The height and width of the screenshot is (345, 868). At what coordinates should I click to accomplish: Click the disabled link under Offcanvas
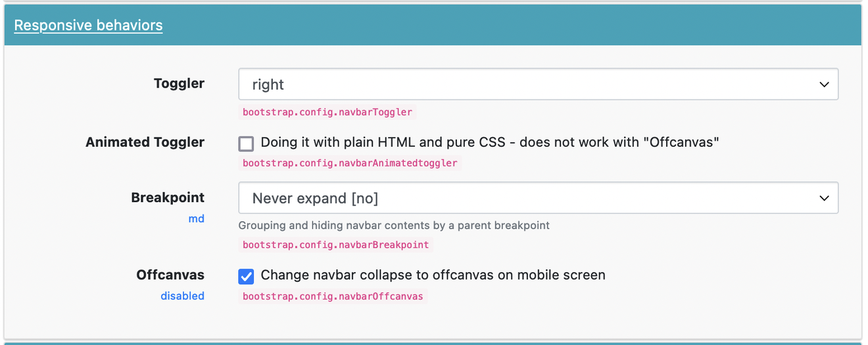point(182,296)
